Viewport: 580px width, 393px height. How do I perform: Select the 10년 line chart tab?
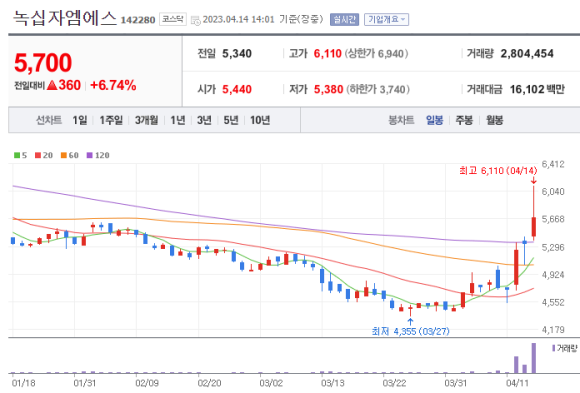(x=260, y=120)
